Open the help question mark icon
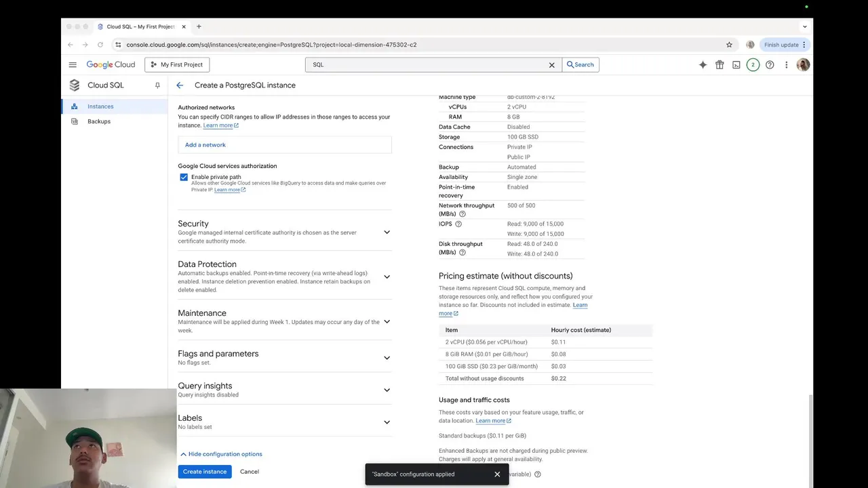Image resolution: width=868 pixels, height=488 pixels. pyautogui.click(x=770, y=65)
